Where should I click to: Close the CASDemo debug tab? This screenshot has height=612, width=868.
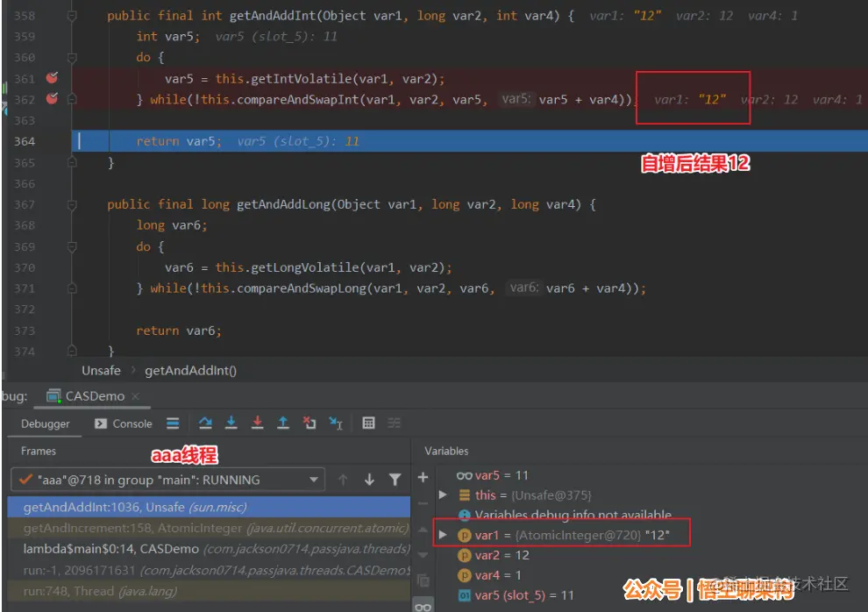(136, 396)
